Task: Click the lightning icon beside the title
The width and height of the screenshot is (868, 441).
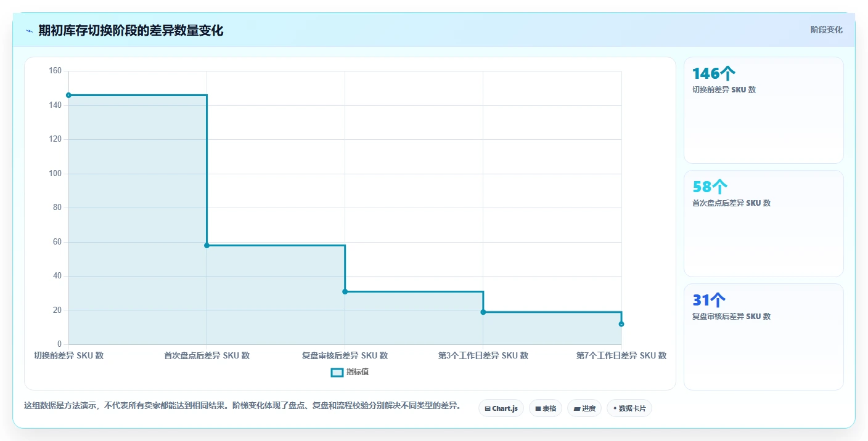Action: click(x=29, y=31)
